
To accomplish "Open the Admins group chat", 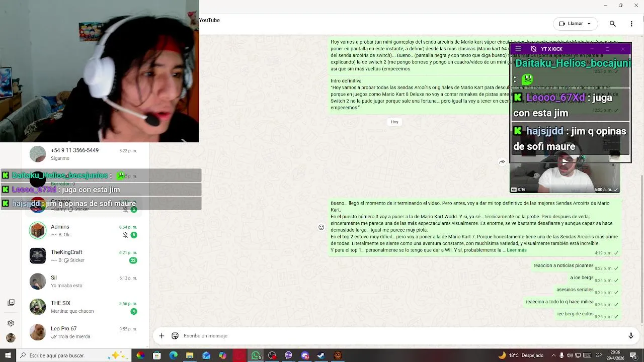I will [x=83, y=231].
